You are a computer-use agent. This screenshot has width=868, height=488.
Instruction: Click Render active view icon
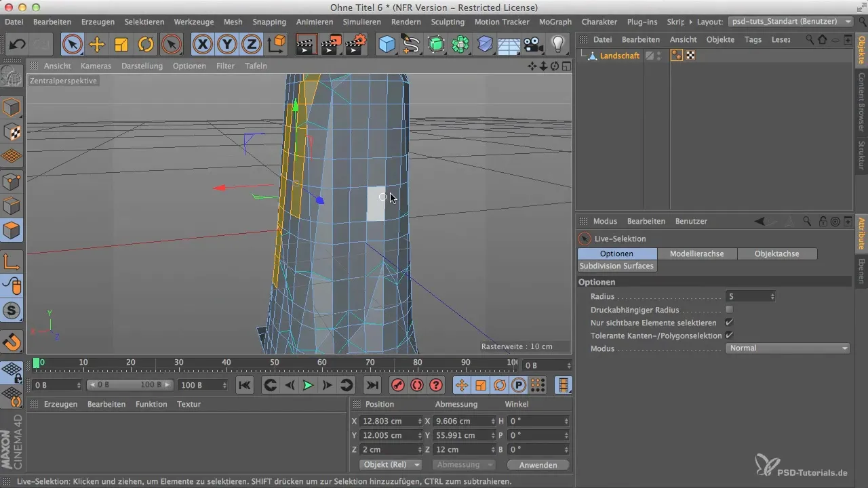pyautogui.click(x=307, y=45)
